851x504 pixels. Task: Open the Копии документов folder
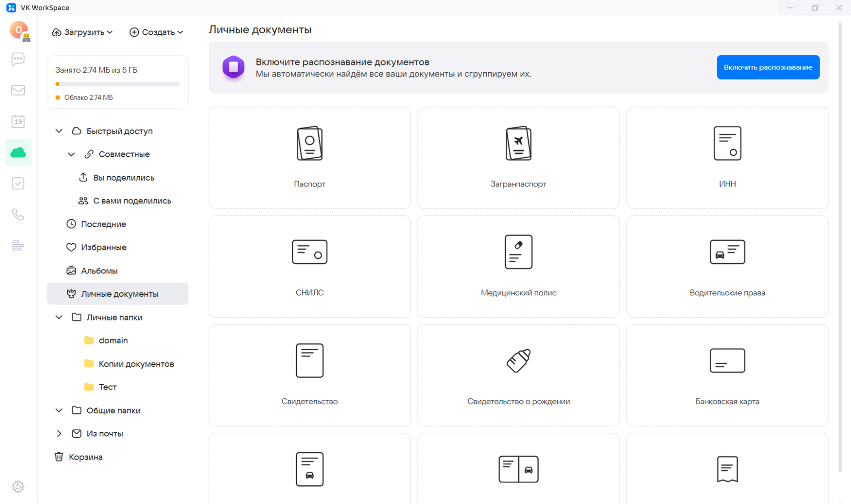point(136,364)
